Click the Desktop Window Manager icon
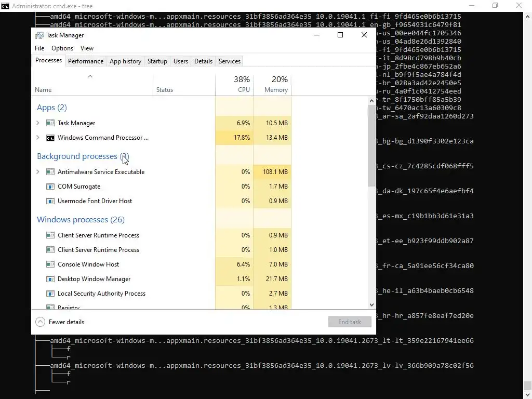 point(50,279)
